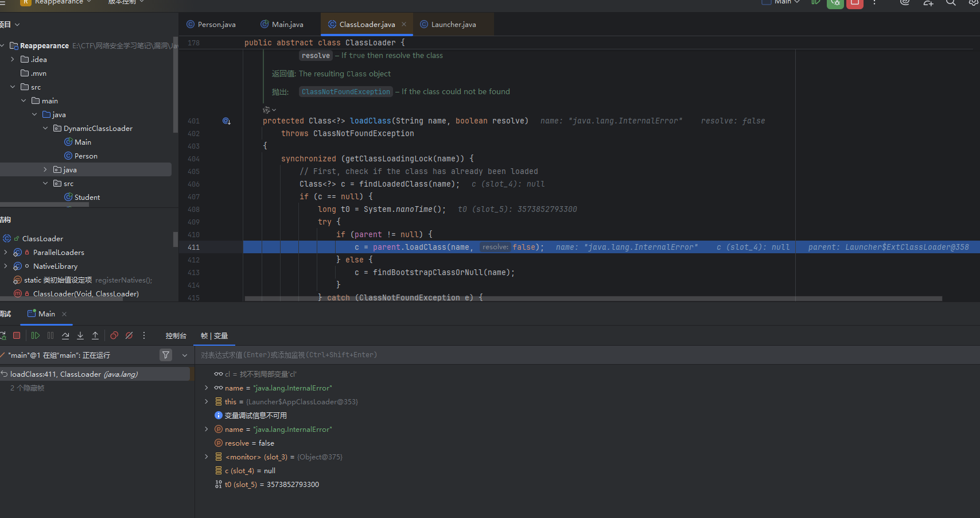
Task: Click the Step Into debug icon
Action: tap(80, 335)
